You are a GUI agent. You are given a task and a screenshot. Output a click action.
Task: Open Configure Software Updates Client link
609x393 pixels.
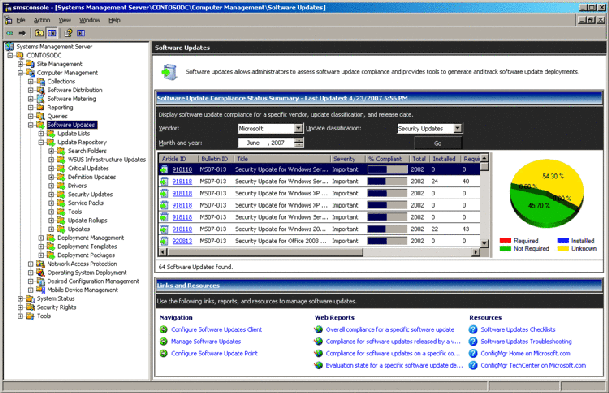pos(217,329)
